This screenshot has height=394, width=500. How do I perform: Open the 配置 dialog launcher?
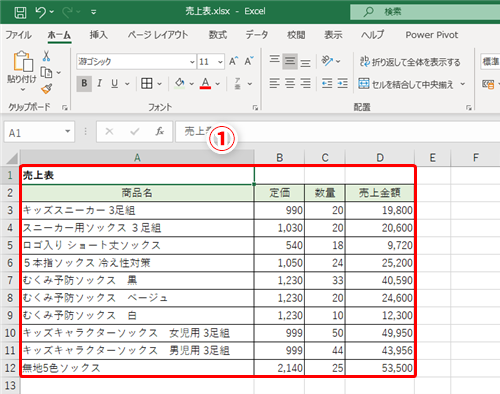[x=469, y=107]
